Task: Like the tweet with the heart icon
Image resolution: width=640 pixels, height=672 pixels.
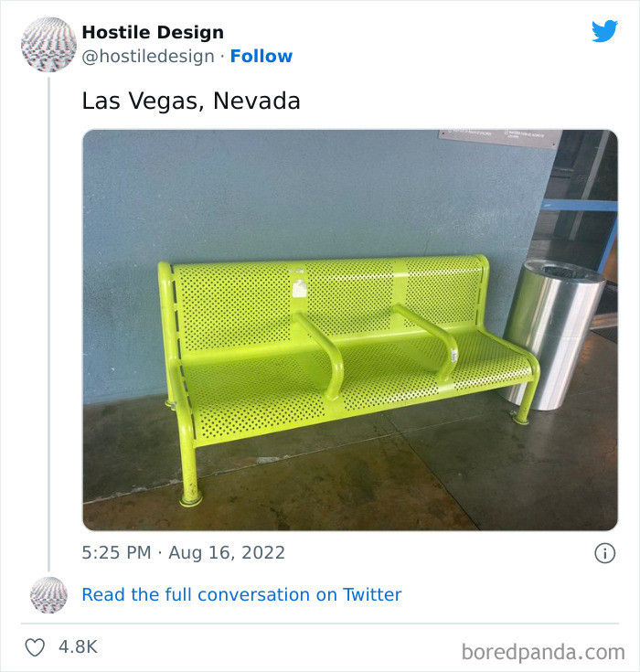Action: point(35,646)
